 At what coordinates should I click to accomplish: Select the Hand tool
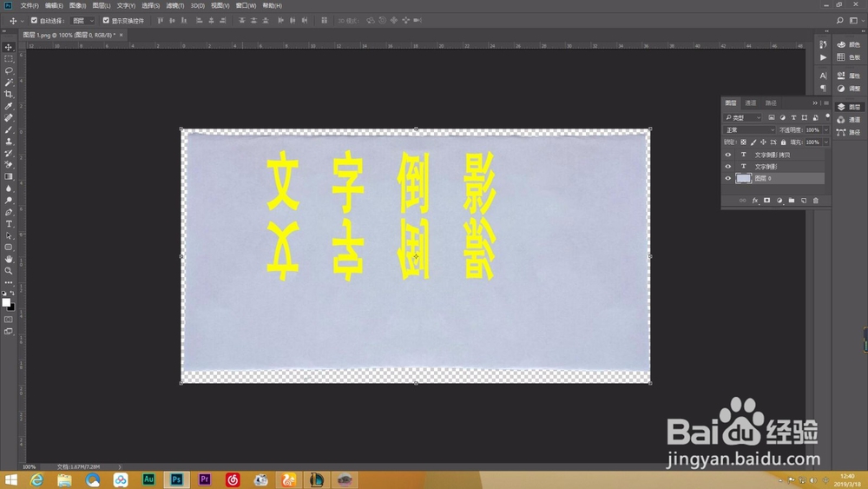click(9, 259)
